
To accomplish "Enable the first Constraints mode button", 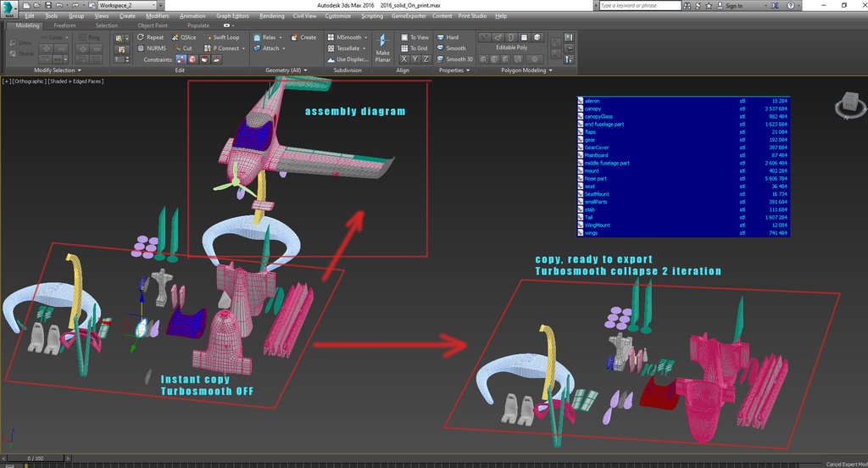I will [181, 59].
